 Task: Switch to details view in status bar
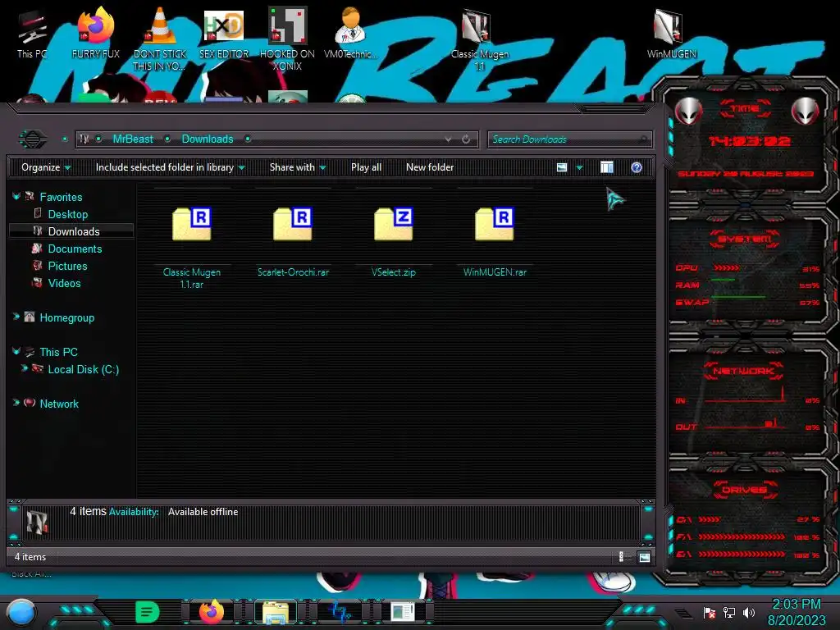pyautogui.click(x=623, y=557)
